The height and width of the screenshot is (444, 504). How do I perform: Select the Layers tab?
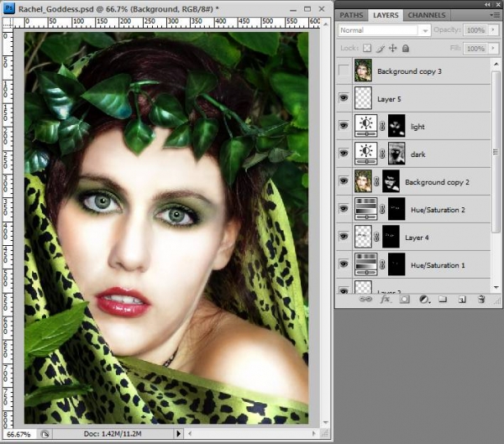[386, 15]
